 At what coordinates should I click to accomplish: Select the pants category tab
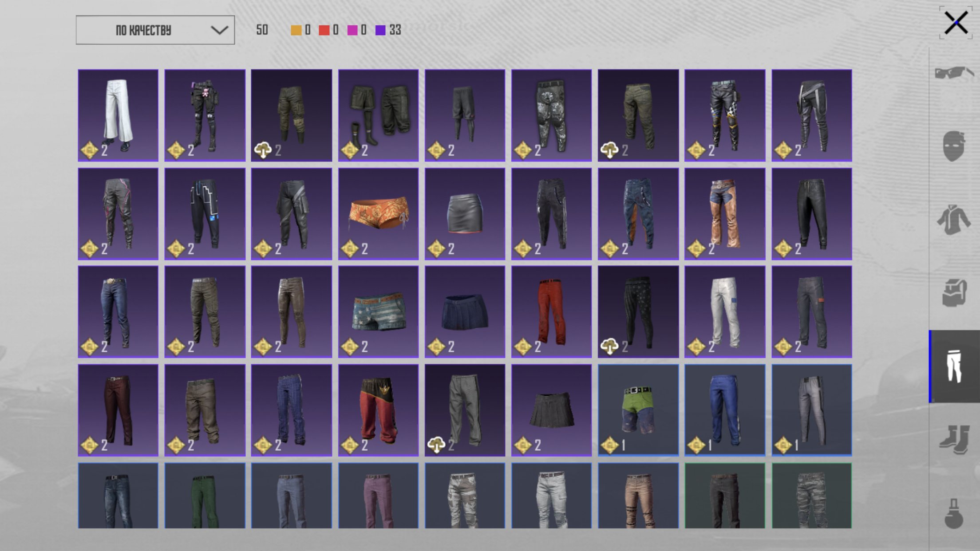955,366
